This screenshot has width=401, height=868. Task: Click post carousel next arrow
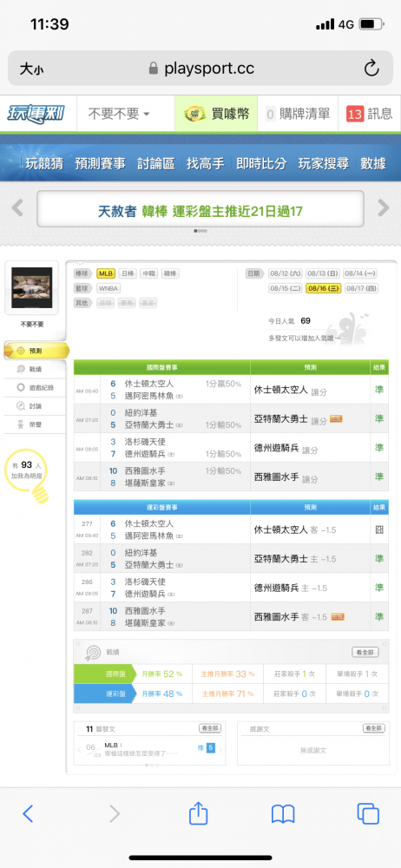point(220,750)
